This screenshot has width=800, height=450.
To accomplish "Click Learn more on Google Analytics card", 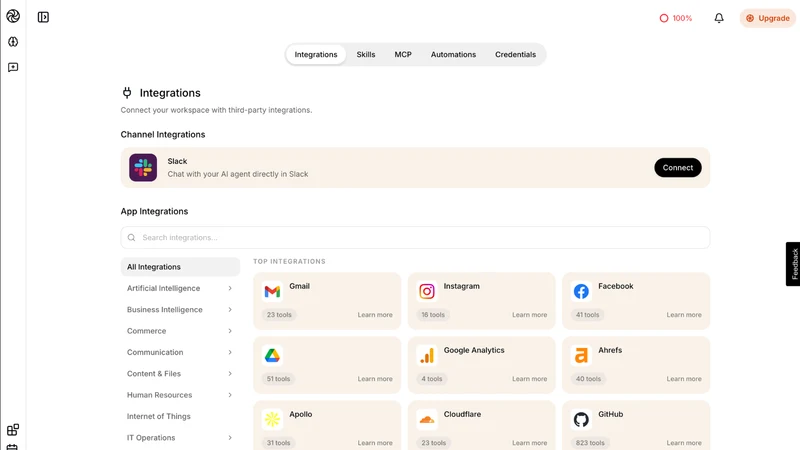I will 530,379.
